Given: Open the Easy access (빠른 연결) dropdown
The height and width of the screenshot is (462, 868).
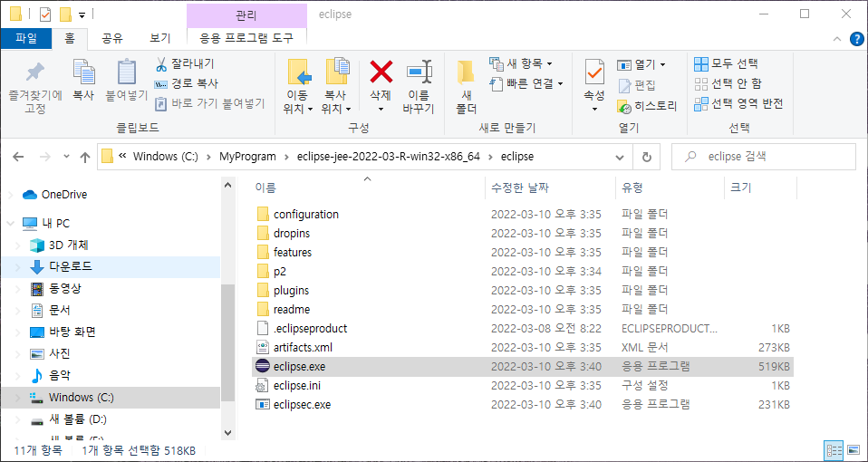Looking at the screenshot, I should [x=526, y=83].
